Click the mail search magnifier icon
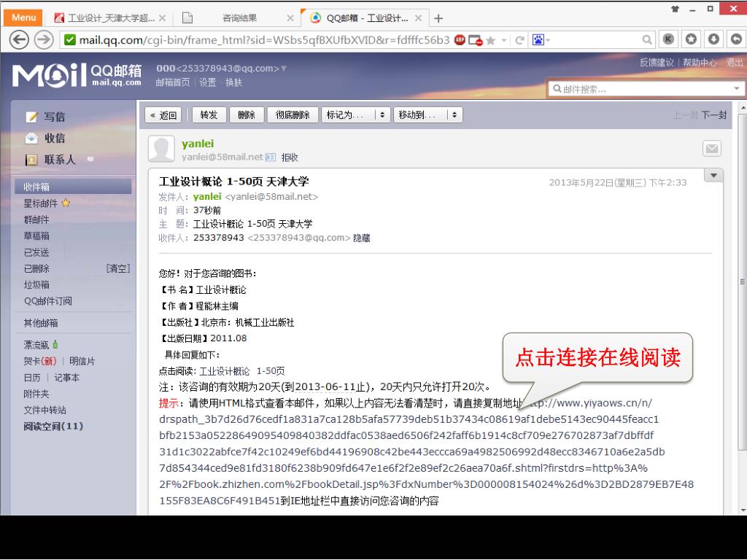The width and height of the screenshot is (747, 560). pos(557,88)
